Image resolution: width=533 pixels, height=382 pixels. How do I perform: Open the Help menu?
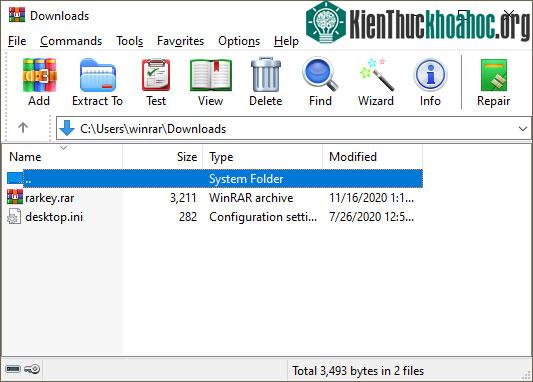point(286,41)
